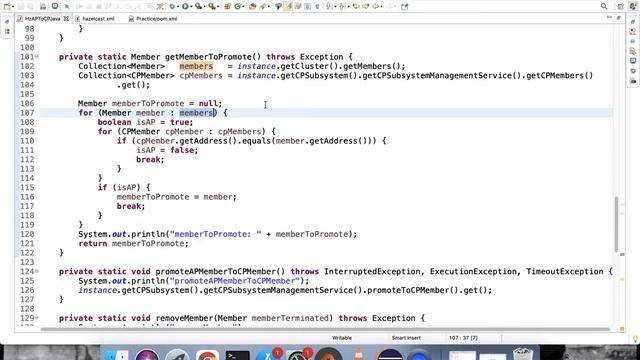The image size is (640, 360).
Task: Click the Run External Tools icon
Action: pyautogui.click(x=212, y=7)
